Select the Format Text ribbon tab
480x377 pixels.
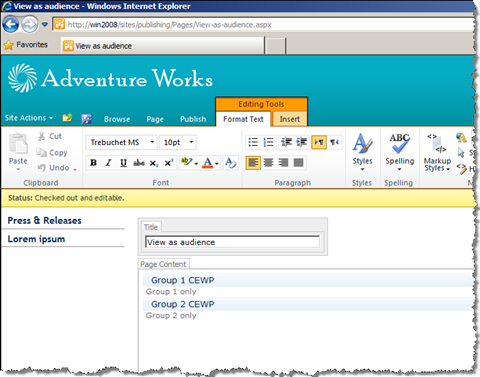coord(243,119)
